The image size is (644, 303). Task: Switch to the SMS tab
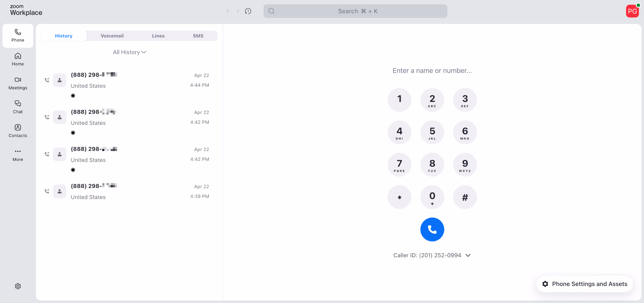(x=198, y=36)
